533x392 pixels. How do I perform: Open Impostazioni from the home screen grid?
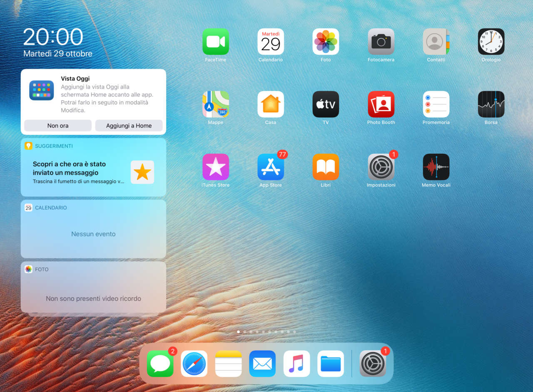(381, 167)
